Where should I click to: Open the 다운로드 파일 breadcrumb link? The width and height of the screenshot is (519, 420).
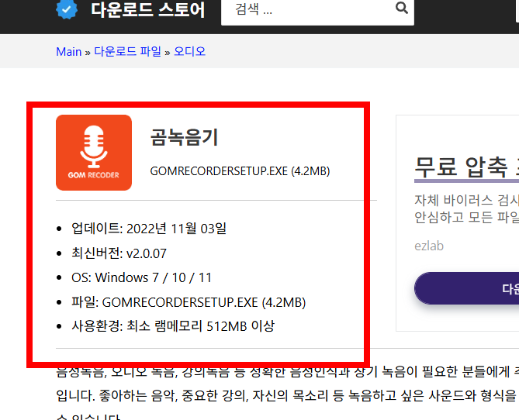[128, 52]
